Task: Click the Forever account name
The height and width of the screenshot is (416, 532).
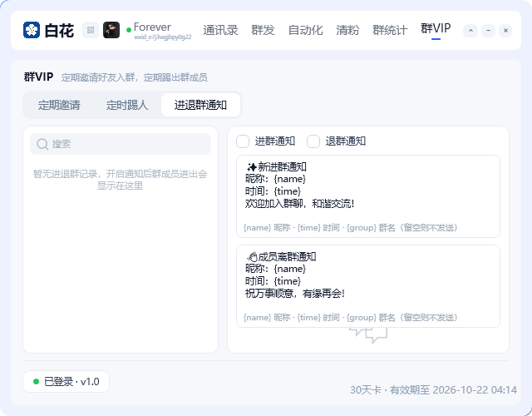Action: [x=152, y=27]
